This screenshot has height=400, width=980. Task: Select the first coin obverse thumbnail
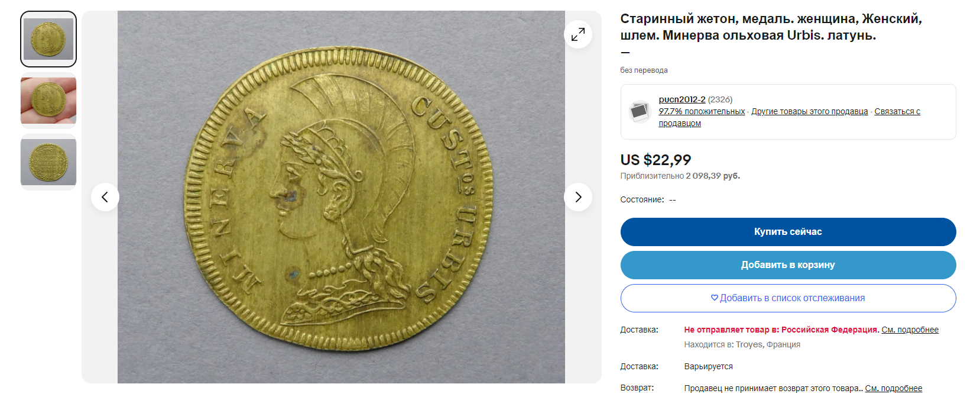(x=48, y=39)
